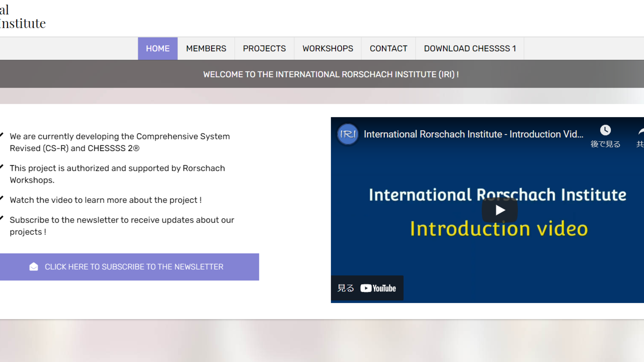This screenshot has width=644, height=362.
Task: Click the text mentioning Rorschach Workshops
Action: tap(117, 174)
